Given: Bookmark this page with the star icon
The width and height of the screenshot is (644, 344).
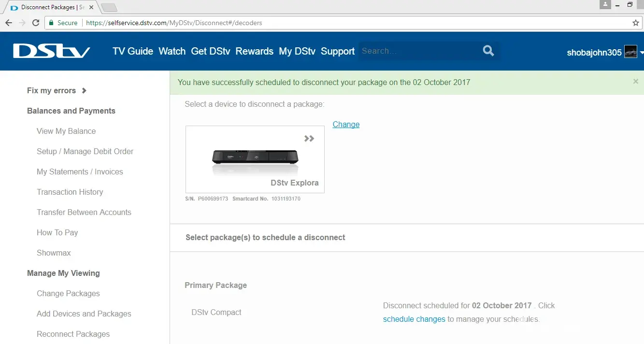Looking at the screenshot, I should coord(636,23).
